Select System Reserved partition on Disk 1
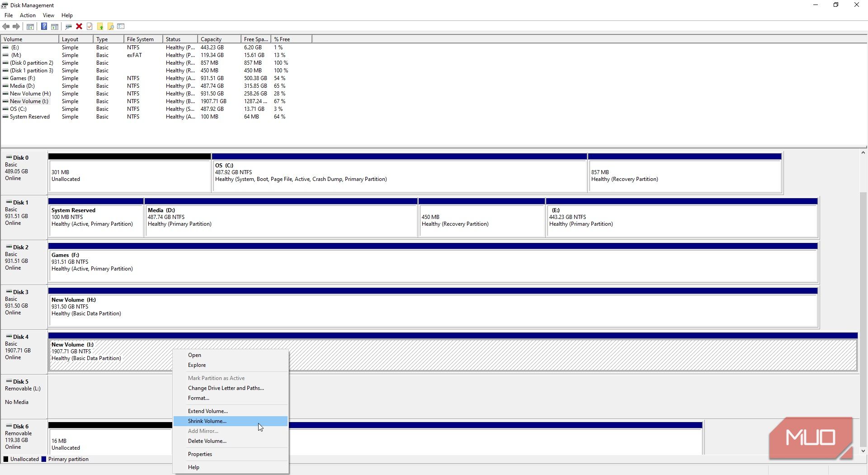Viewport: 868px width, 475px height. (96, 218)
